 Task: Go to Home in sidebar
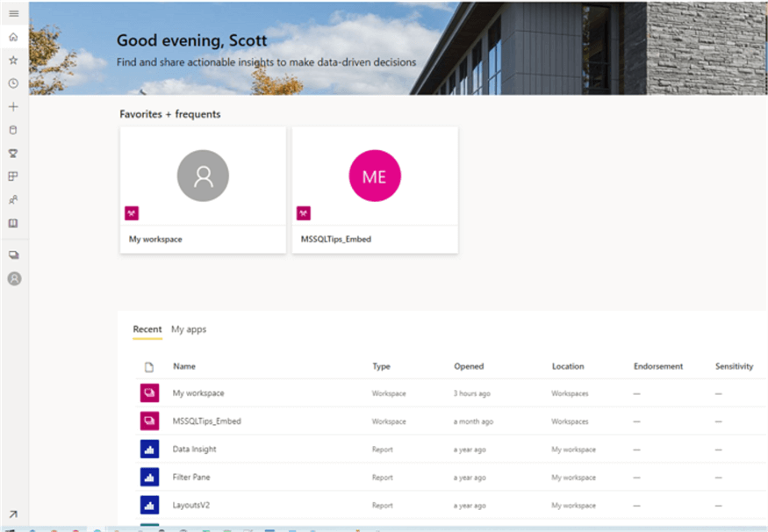coord(14,37)
